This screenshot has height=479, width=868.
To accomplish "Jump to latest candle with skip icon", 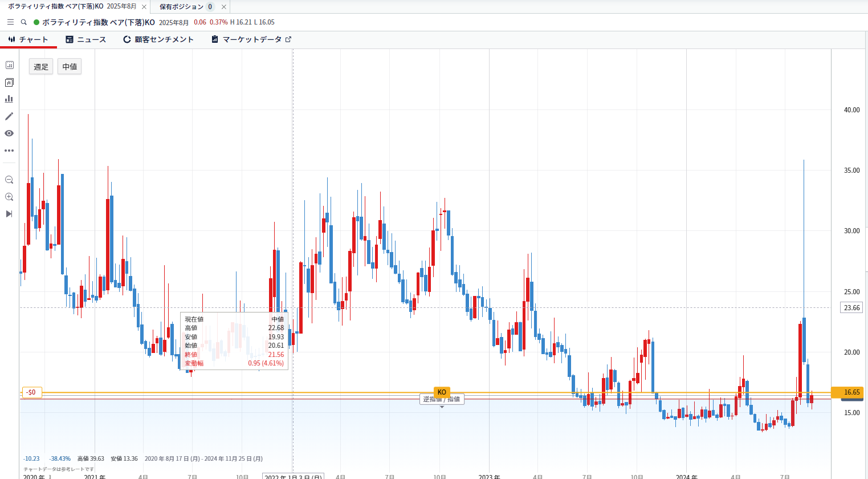I will click(9, 214).
